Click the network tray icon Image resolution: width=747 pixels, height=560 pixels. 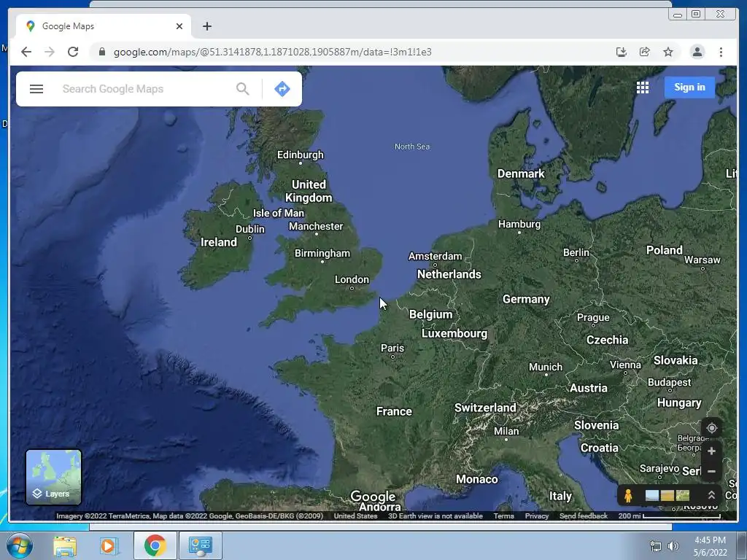click(x=656, y=546)
